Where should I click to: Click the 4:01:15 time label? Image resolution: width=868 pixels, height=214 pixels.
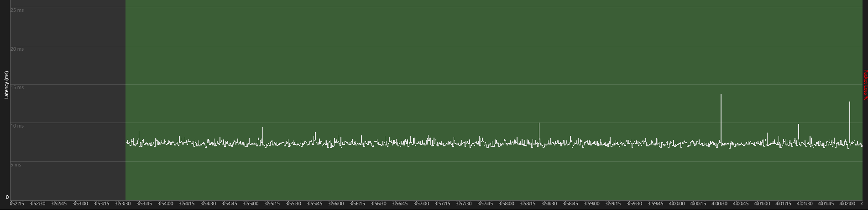783,203
